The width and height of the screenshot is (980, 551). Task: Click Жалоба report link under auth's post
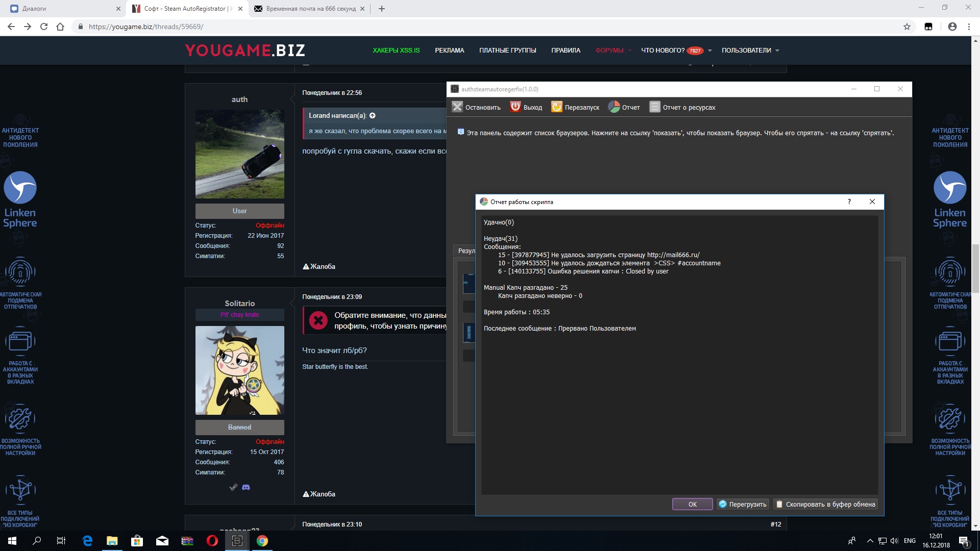point(319,266)
